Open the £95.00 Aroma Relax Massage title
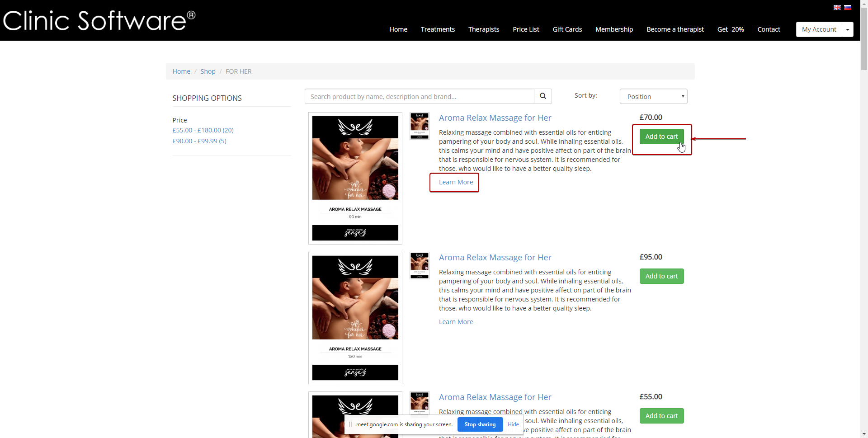The height and width of the screenshot is (438, 868). [495, 258]
